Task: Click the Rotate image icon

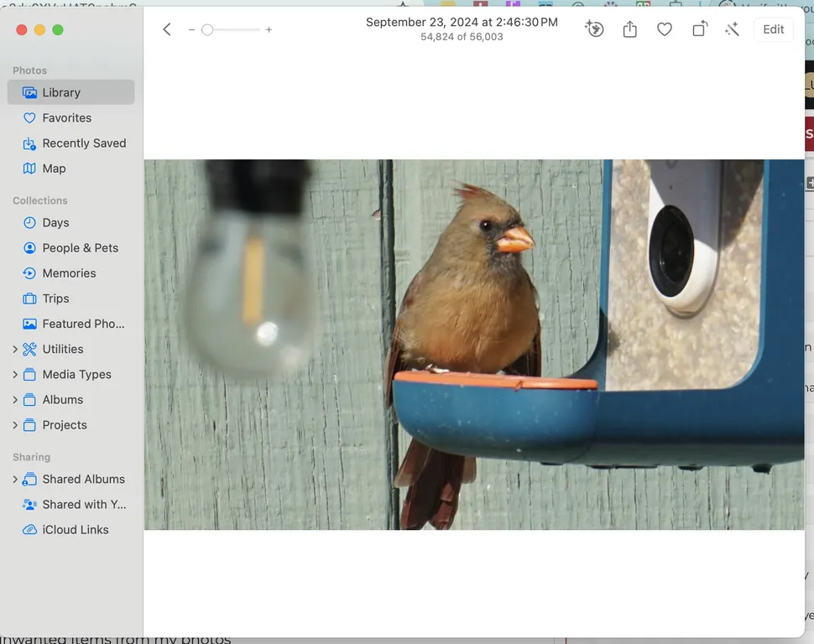Action: [699, 29]
